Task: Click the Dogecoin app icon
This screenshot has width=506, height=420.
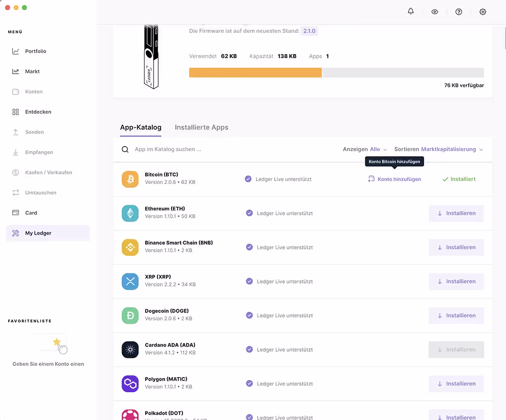Action: coord(130,315)
